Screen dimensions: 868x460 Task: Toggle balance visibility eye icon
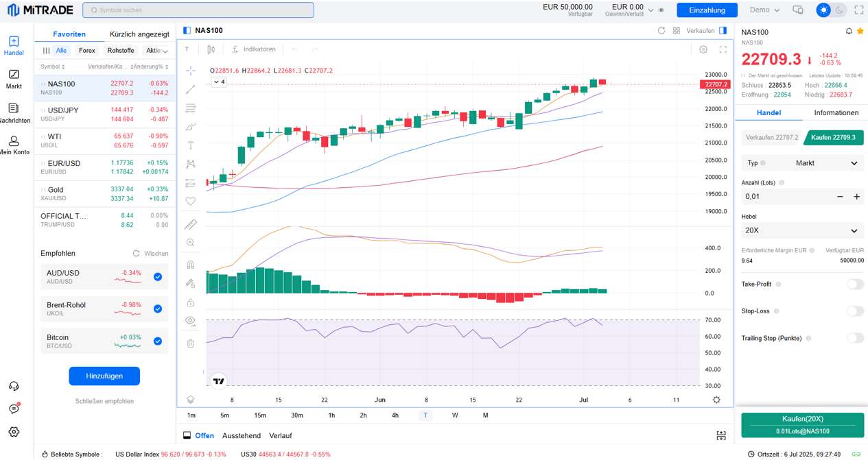(661, 10)
